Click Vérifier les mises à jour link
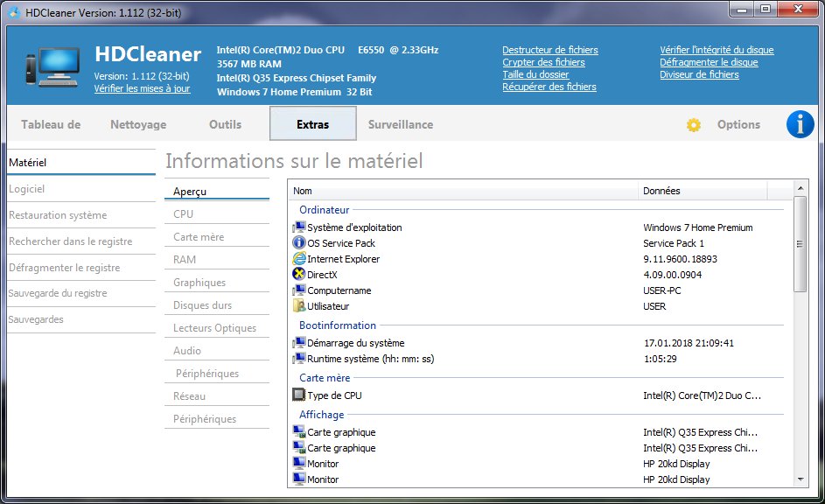Image resolution: width=825 pixels, height=504 pixels. point(142,88)
